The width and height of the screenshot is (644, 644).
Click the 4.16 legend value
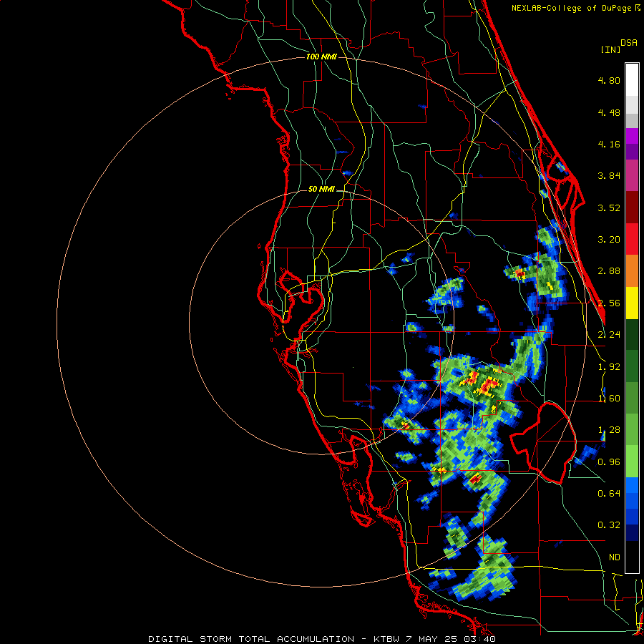(x=609, y=144)
